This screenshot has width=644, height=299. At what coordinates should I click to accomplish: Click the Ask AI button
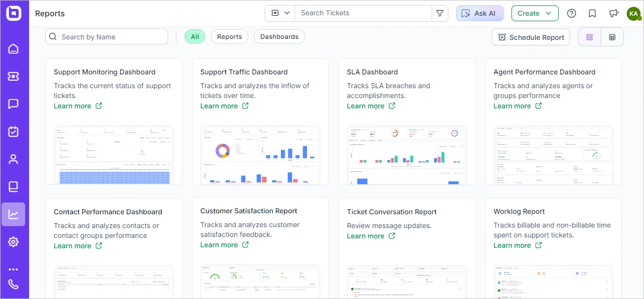(479, 13)
